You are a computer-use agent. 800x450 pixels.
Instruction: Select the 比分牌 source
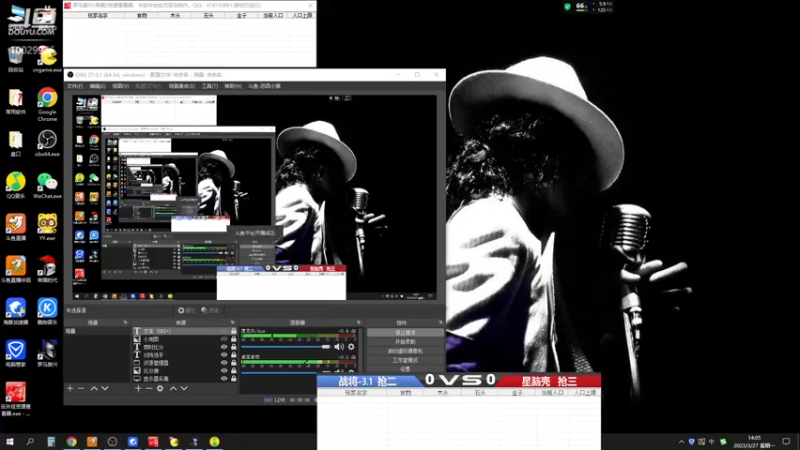click(x=185, y=371)
